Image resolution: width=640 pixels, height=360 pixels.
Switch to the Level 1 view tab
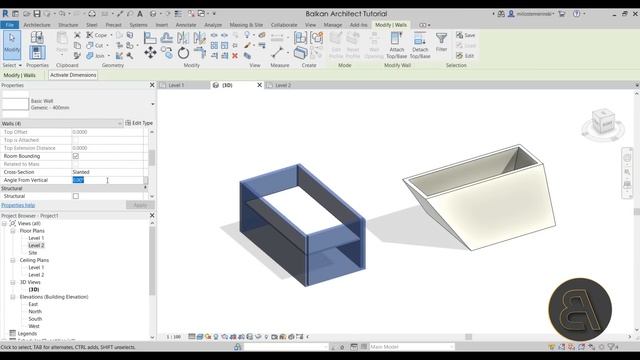(x=176, y=85)
